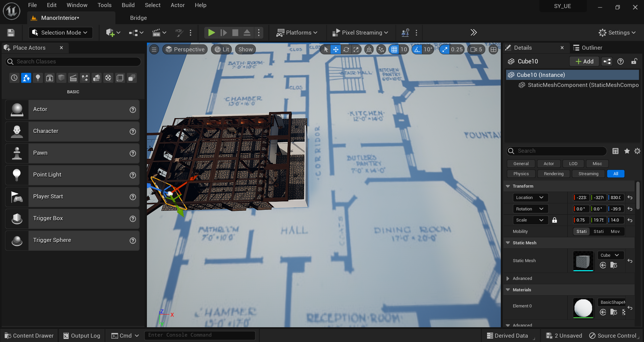The image size is (644, 342).
Task: Set Mobility to Movable
Action: 615,232
